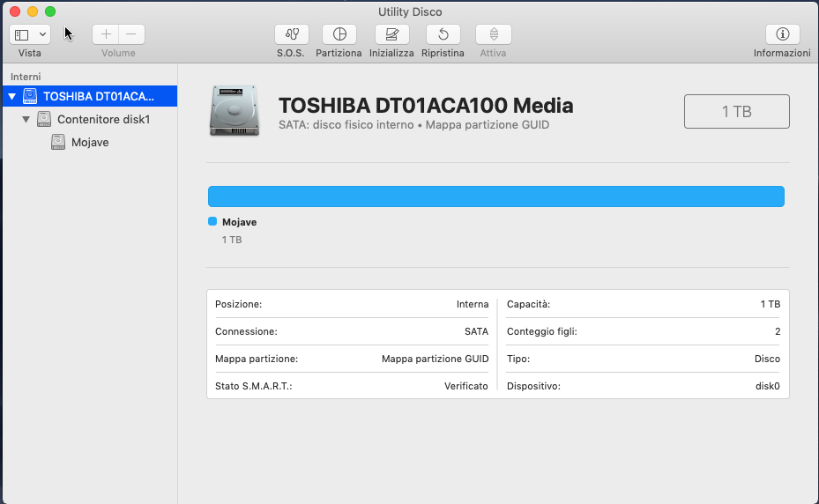Click the Connessione SATA value
Viewport: 819px width, 504px height.
pos(476,331)
